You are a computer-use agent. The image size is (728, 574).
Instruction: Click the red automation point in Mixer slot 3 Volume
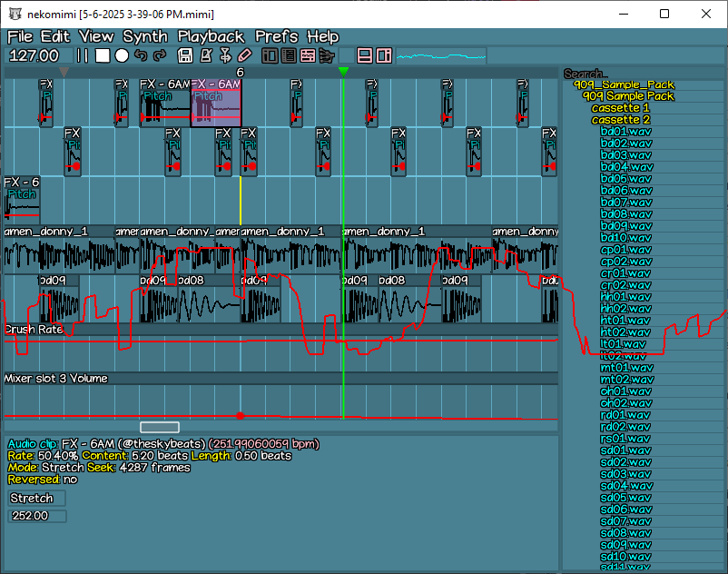(240, 415)
